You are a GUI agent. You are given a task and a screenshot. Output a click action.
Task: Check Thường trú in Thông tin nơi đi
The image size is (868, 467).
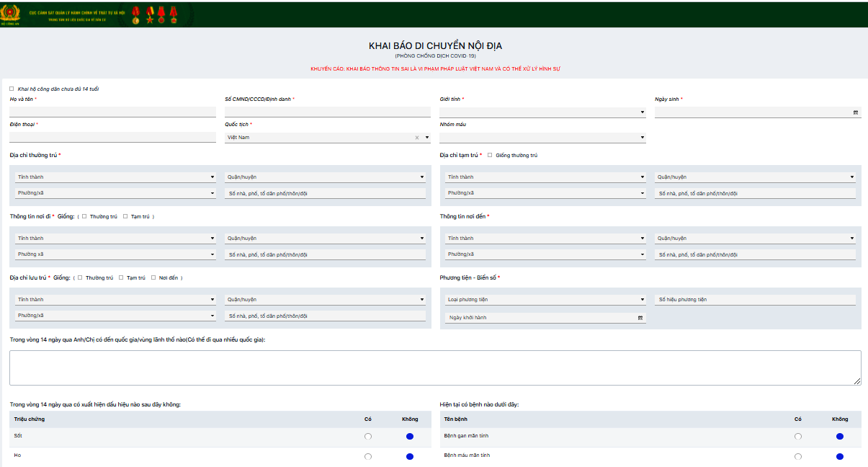tap(84, 216)
